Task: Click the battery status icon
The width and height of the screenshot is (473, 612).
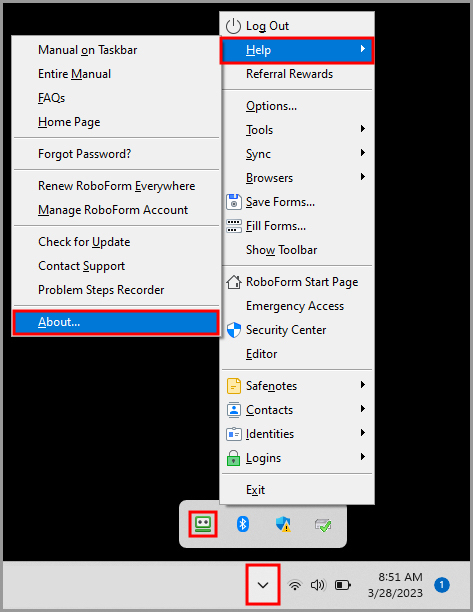Action: 343,585
